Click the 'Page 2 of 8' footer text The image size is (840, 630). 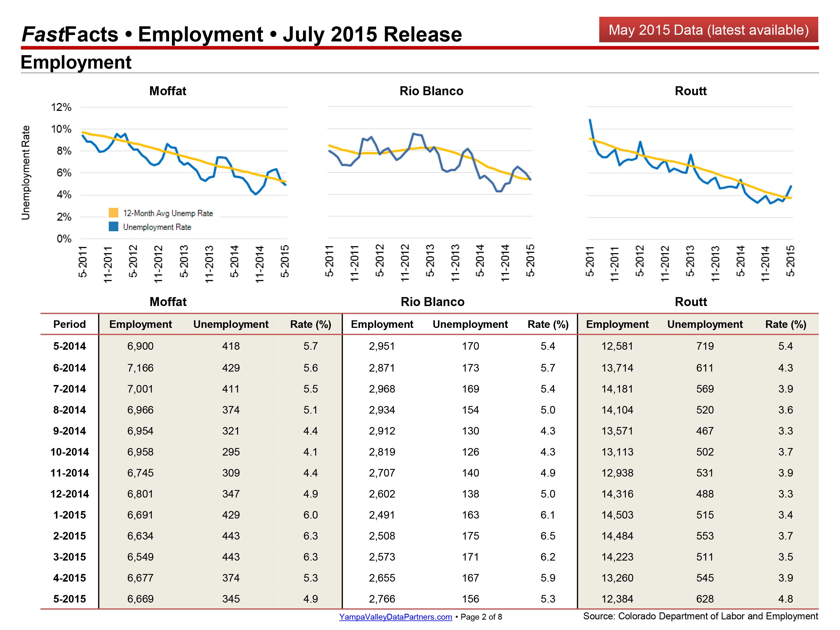481,617
